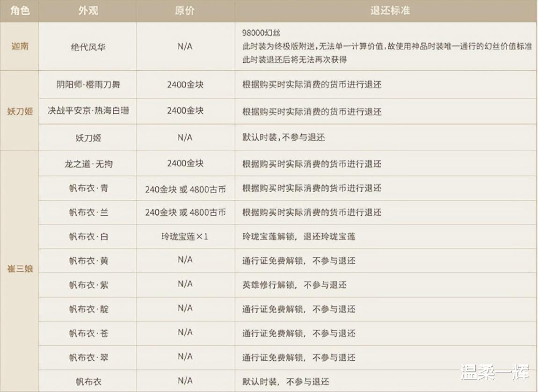Click the 英雄修行解锁,不参与退还 refund text
The width and height of the screenshot is (538, 392).
pyautogui.click(x=294, y=285)
